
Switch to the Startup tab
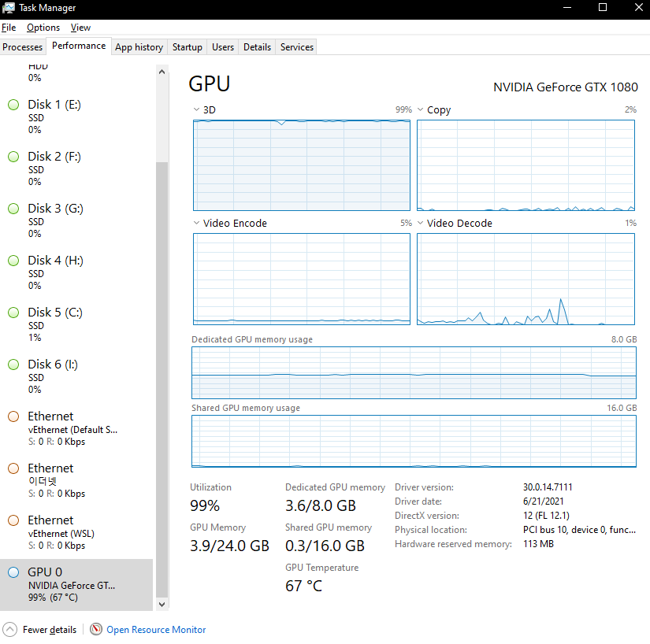(x=187, y=47)
